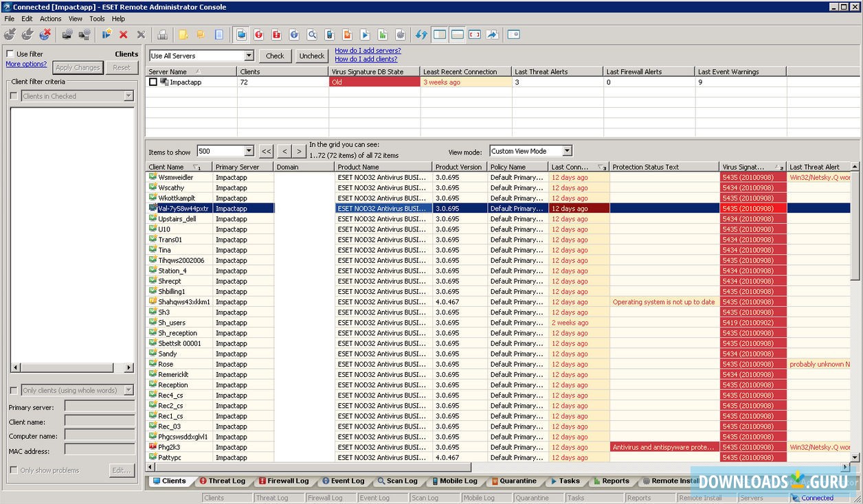The height and width of the screenshot is (504, 863).
Task: Click the gray X toolbar icon
Action: pyautogui.click(x=141, y=34)
